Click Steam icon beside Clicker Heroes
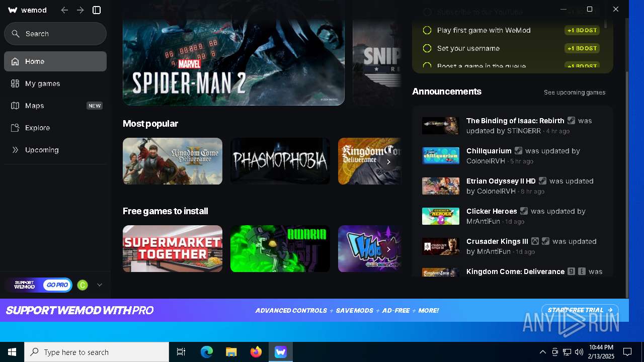Image resolution: width=644 pixels, height=362 pixels. 524,211
